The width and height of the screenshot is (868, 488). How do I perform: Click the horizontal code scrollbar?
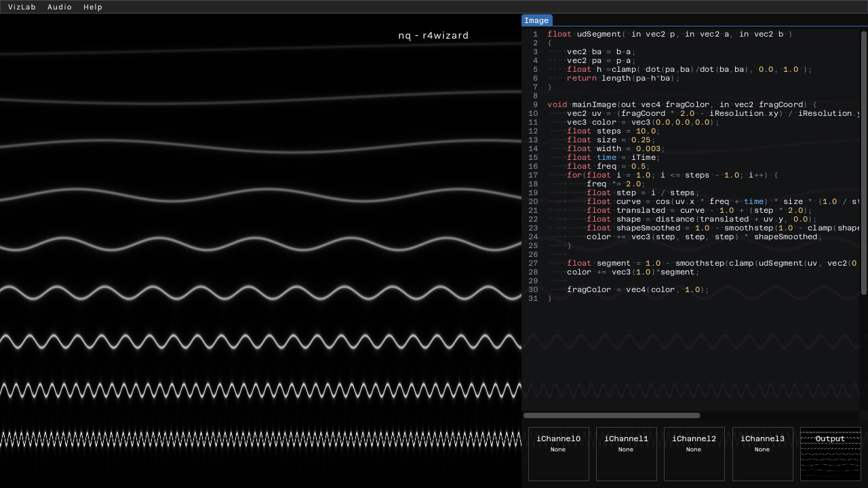click(610, 415)
